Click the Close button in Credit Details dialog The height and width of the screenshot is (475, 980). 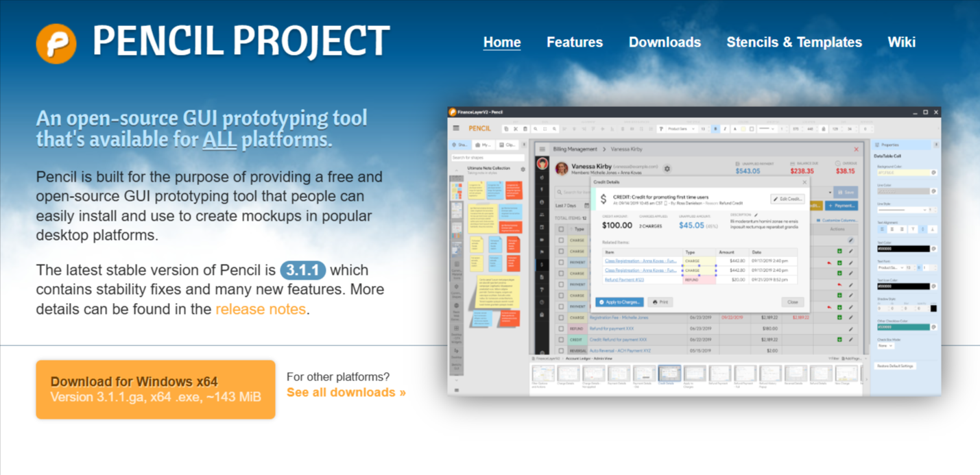click(792, 302)
